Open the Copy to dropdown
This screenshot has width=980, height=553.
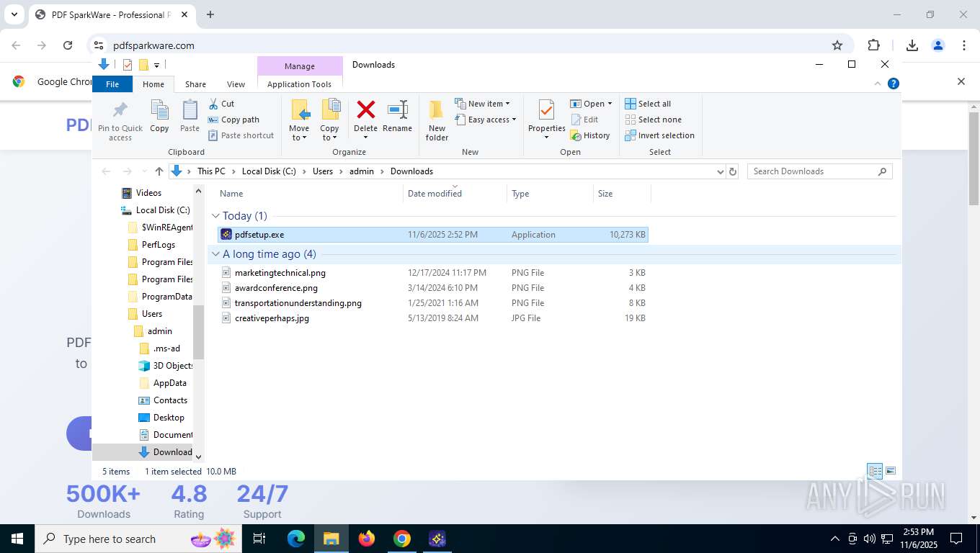tap(330, 120)
